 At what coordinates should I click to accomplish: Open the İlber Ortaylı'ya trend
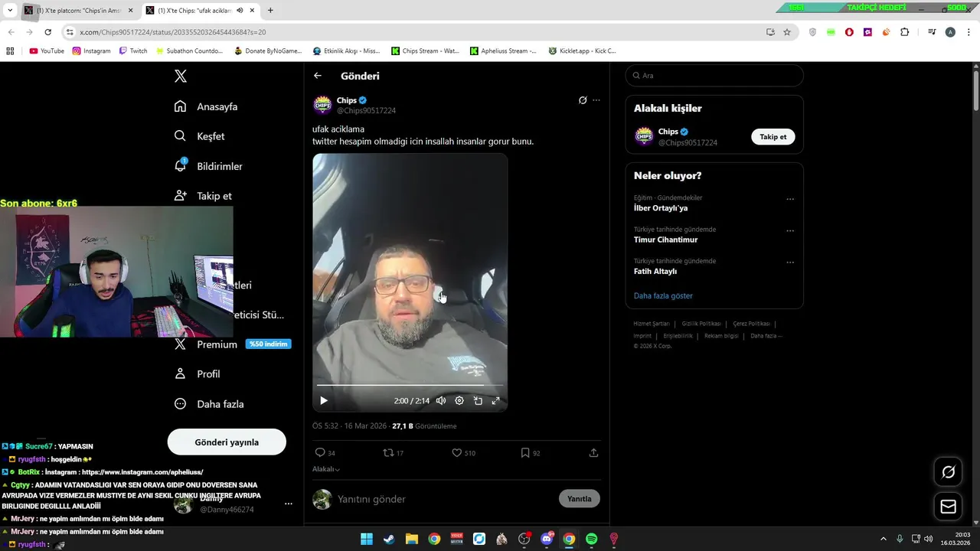point(661,208)
